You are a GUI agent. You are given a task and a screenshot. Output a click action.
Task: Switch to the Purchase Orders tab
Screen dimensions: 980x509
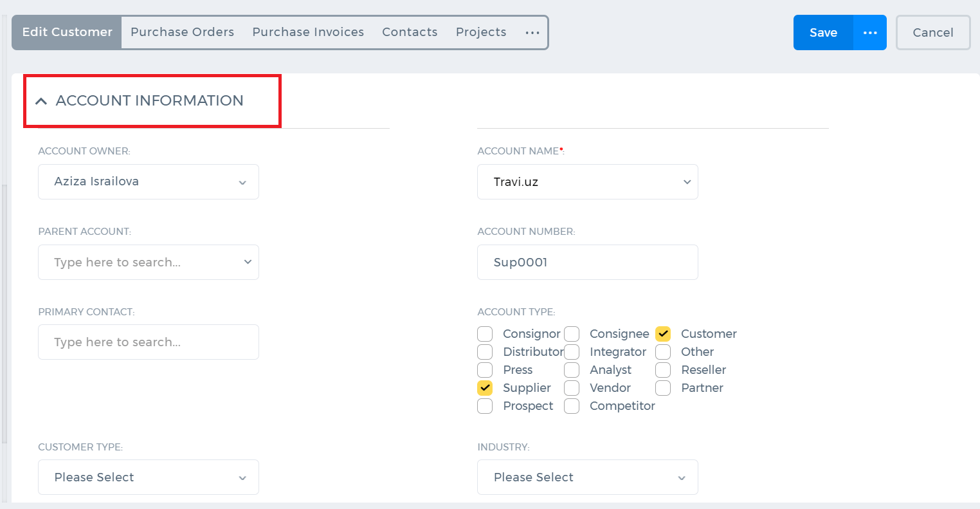point(183,32)
